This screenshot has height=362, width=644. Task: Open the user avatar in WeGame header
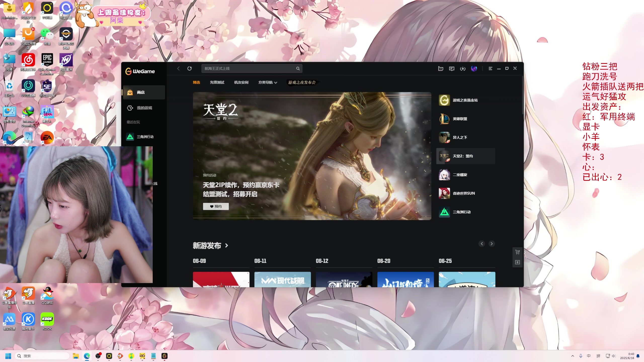point(474,69)
